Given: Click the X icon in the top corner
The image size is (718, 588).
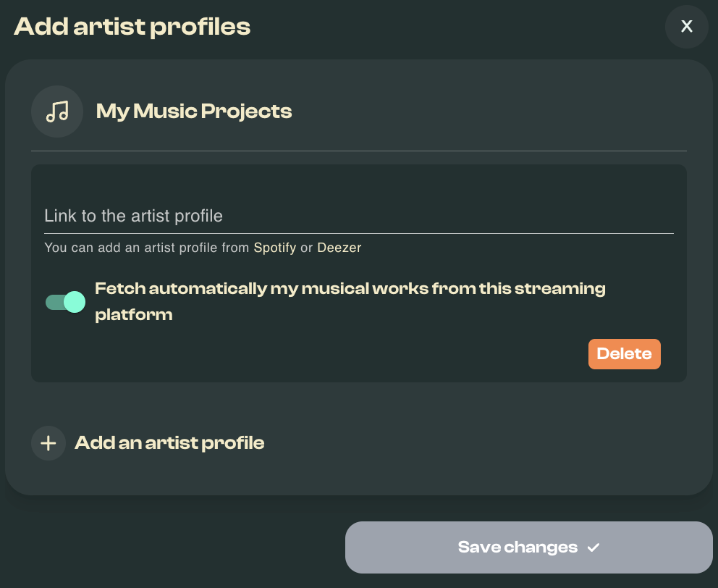Looking at the screenshot, I should (686, 27).
